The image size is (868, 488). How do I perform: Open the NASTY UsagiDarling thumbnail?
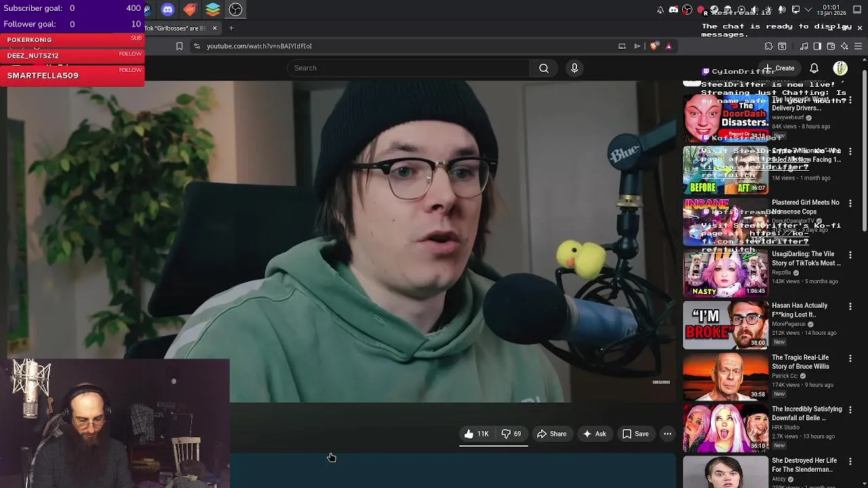click(726, 272)
